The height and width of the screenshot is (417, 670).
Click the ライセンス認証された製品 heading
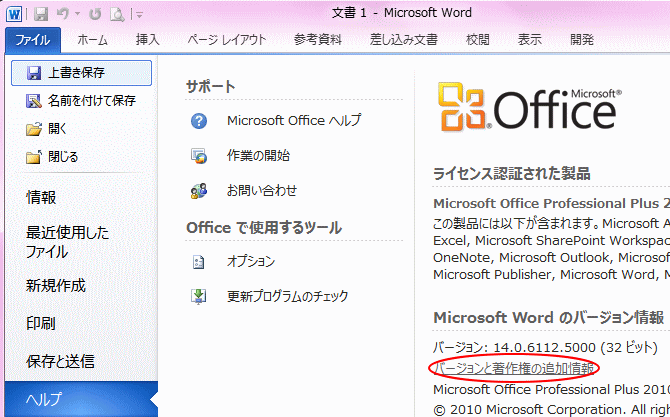click(511, 174)
